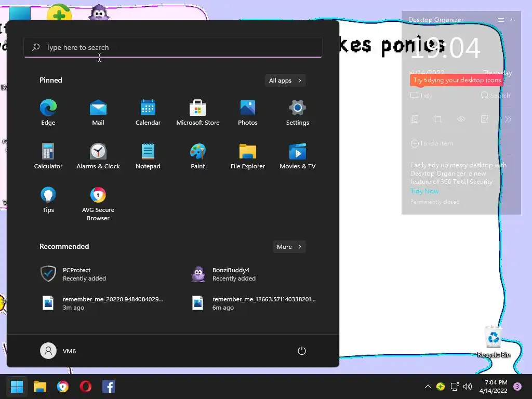Open AVG Secure Browser on the taskbar
This screenshot has width=532, height=399.
tap(63, 387)
